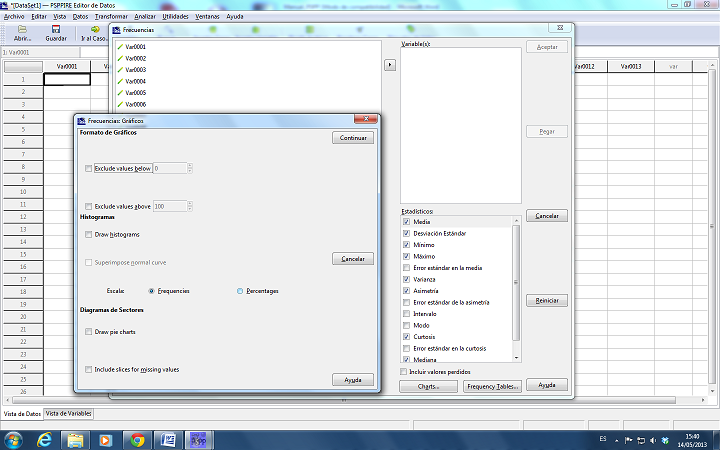The image size is (720, 450).
Task: Click Cancelar in the Frecuencias dialog
Action: (x=547, y=216)
